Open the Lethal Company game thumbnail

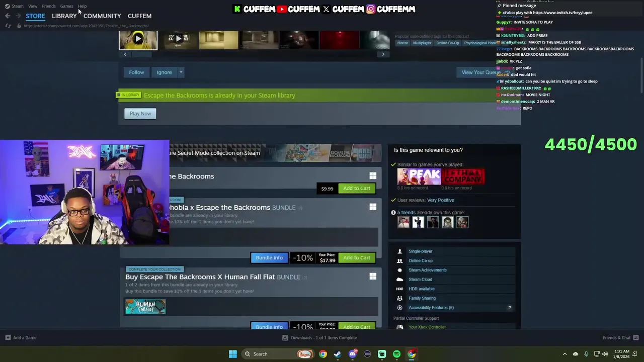(x=463, y=177)
